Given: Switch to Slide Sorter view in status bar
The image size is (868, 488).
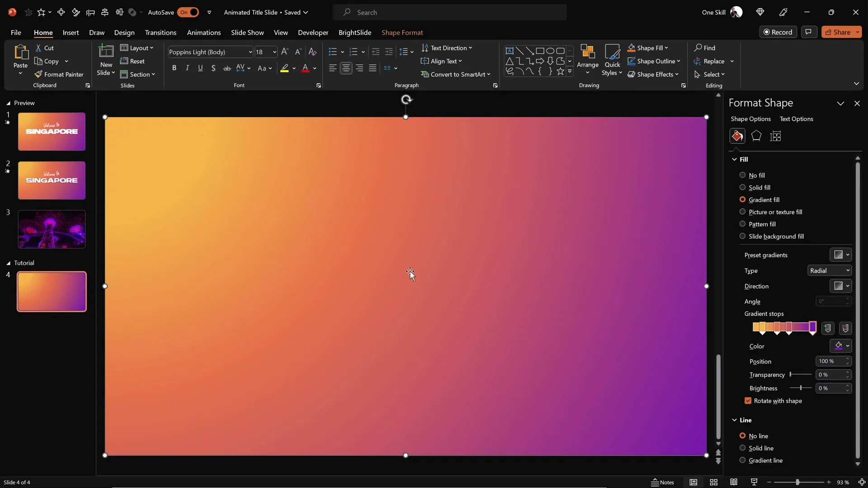Looking at the screenshot, I should 714,482.
